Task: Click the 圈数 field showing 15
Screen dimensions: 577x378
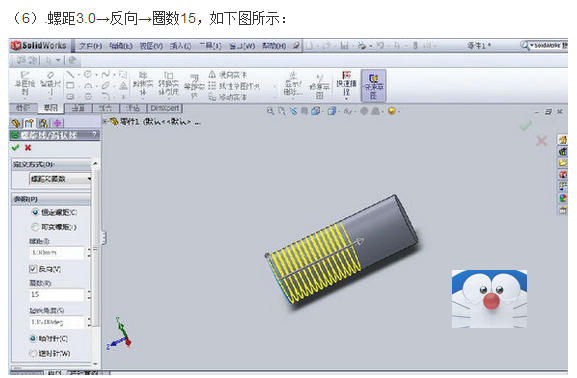Action: (57, 294)
